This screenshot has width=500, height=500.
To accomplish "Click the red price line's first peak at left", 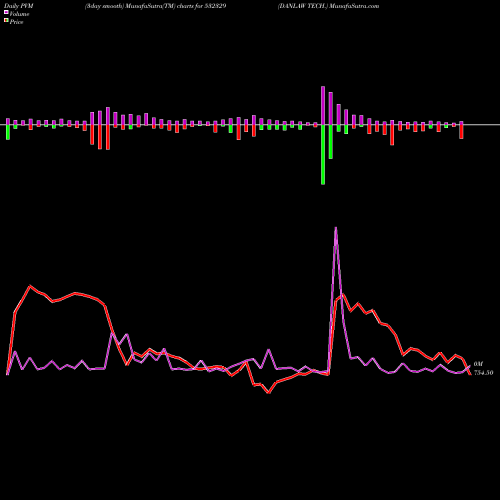I will point(30,286).
